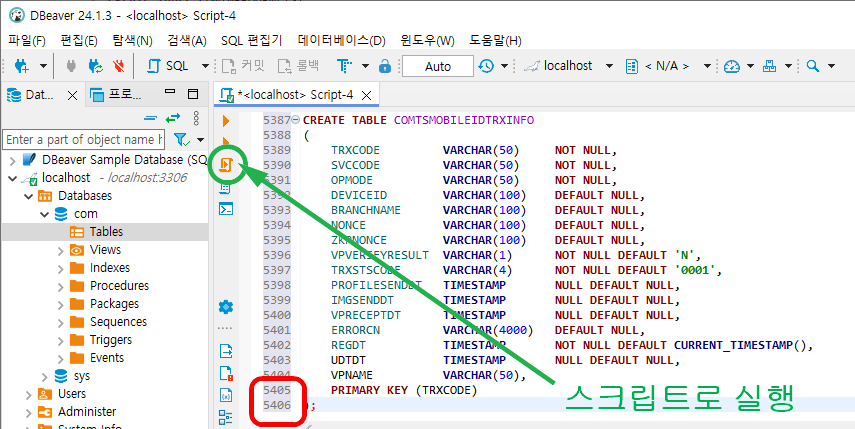Screen dimensions: 855x429
Task: Select the Triggers folder
Action: [111, 340]
